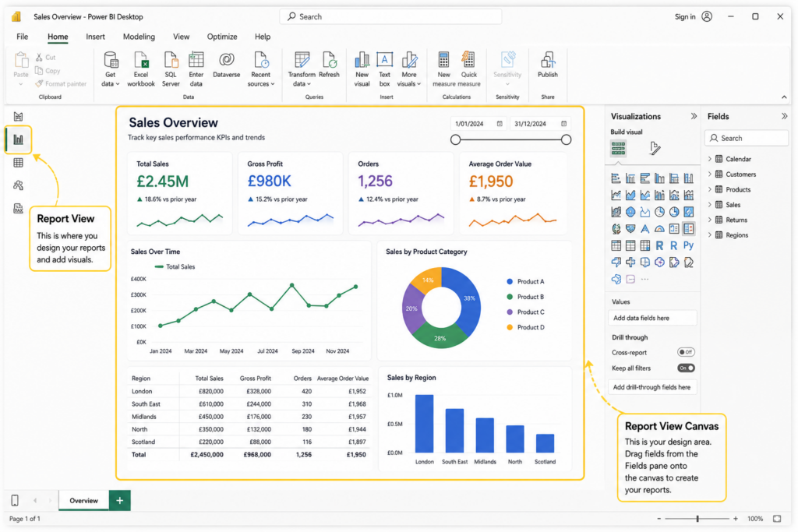Expand the Calendar table
The image size is (798, 532).
tap(710, 159)
